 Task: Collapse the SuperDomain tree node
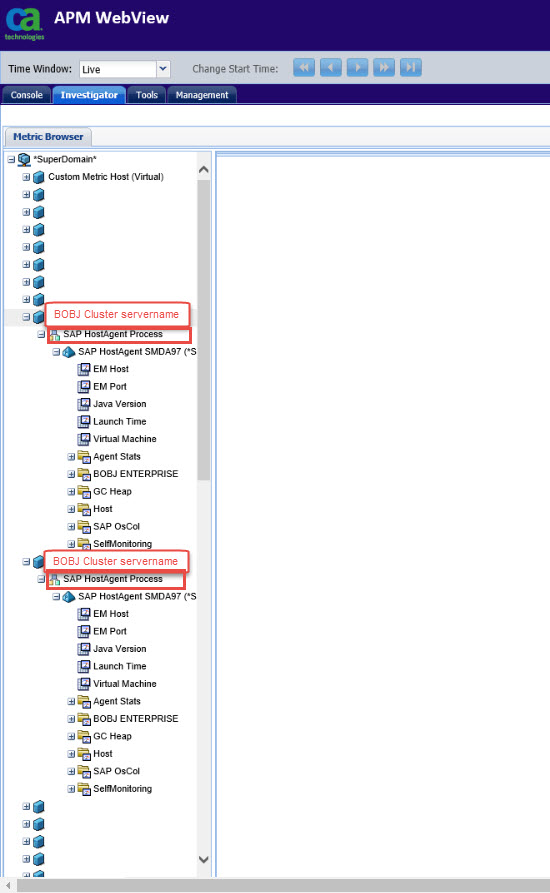[11, 159]
